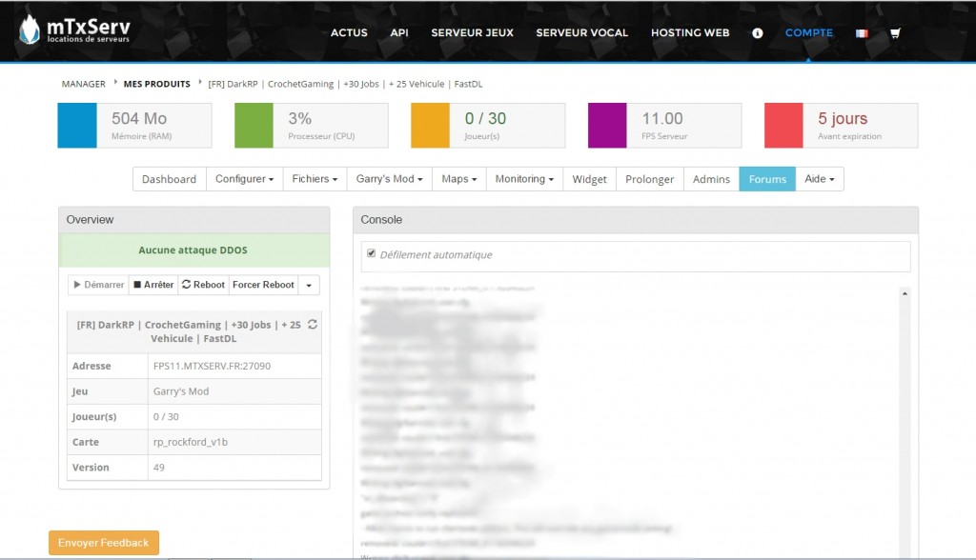Stop the server with Arrêter
This screenshot has width=976, height=560.
click(x=153, y=285)
